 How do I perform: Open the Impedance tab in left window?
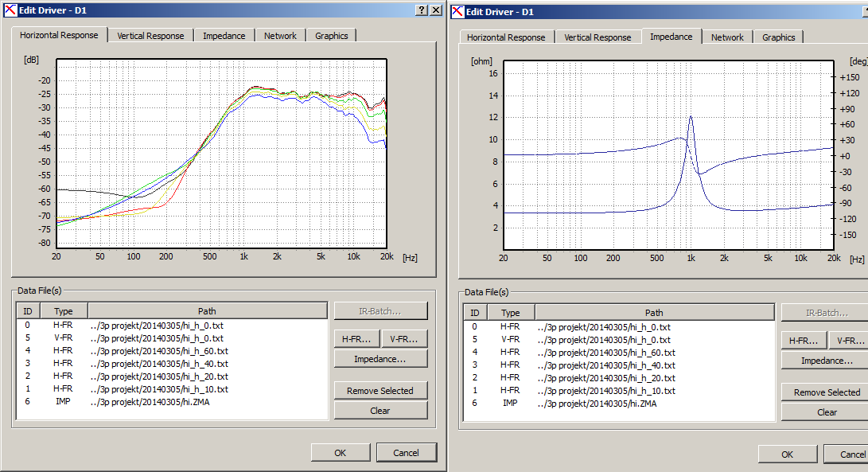(x=224, y=36)
